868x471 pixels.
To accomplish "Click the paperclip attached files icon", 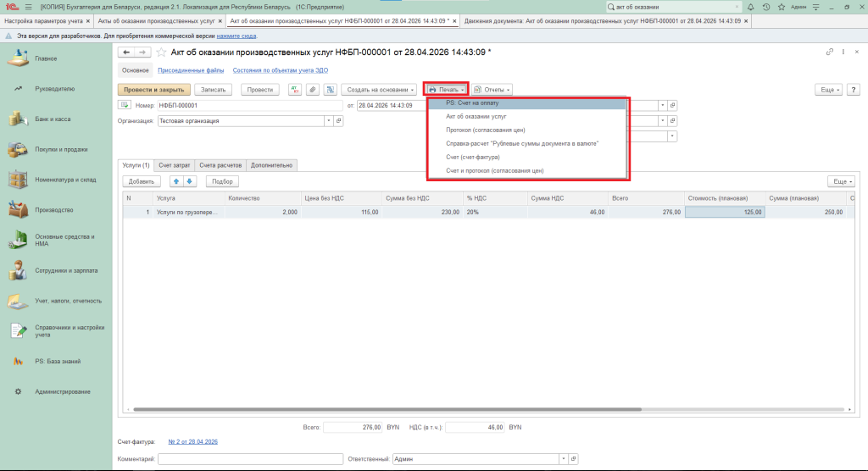I will [313, 90].
